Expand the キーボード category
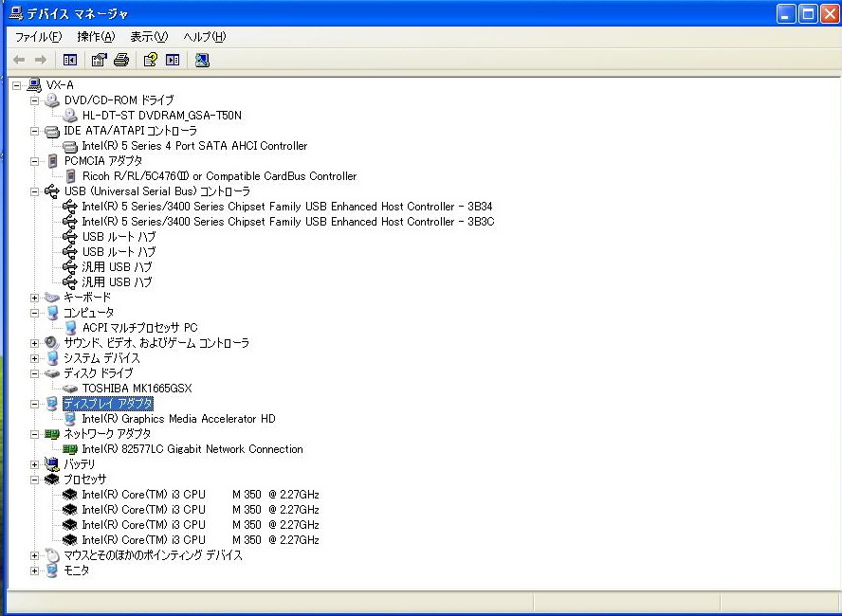The width and height of the screenshot is (842, 616). [35, 298]
